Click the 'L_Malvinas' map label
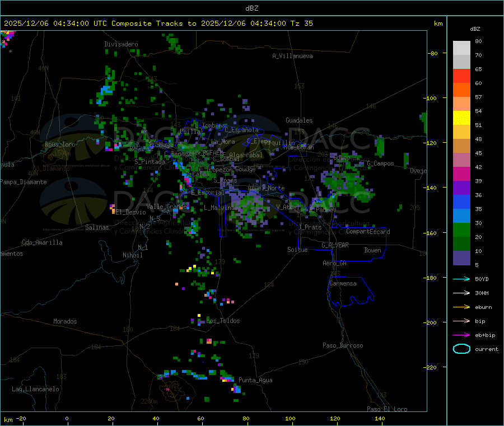Image resolution: width=504 pixels, height=426 pixels. point(221,208)
